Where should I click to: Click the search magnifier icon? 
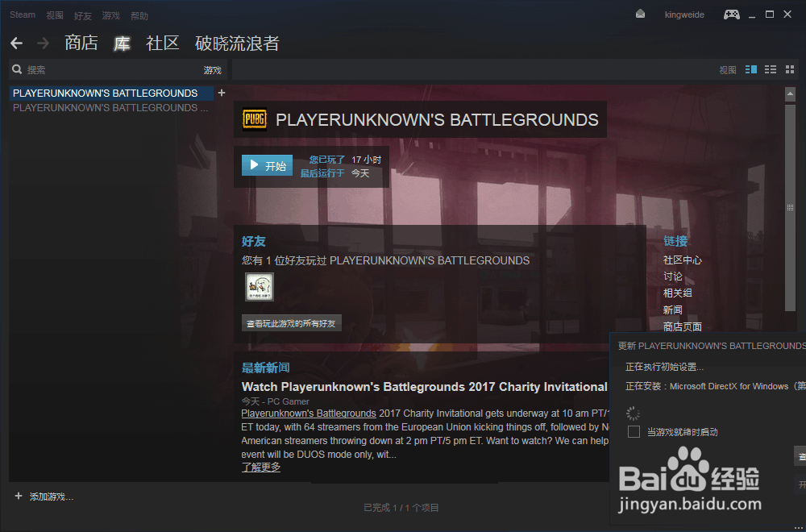[x=17, y=69]
